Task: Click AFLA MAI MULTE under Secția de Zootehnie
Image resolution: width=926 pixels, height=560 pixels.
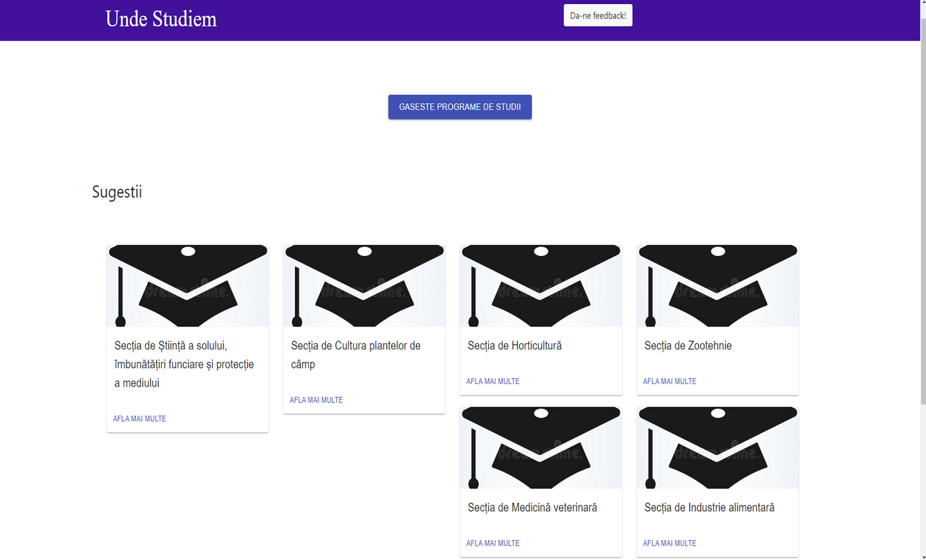Action: tap(669, 381)
